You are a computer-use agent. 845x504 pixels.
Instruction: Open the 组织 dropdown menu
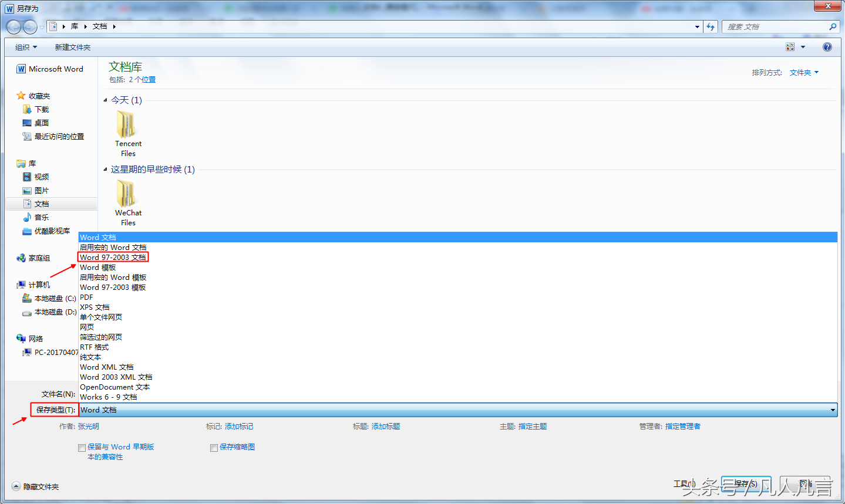(26, 47)
